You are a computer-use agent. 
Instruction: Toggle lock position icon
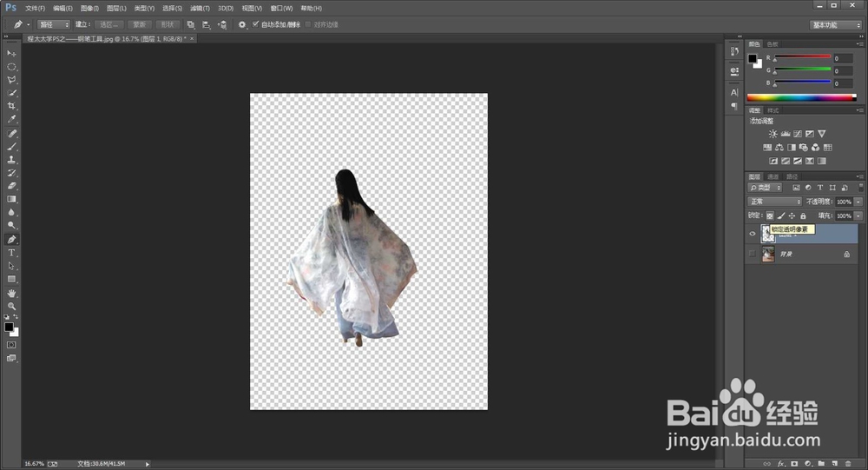(x=792, y=215)
